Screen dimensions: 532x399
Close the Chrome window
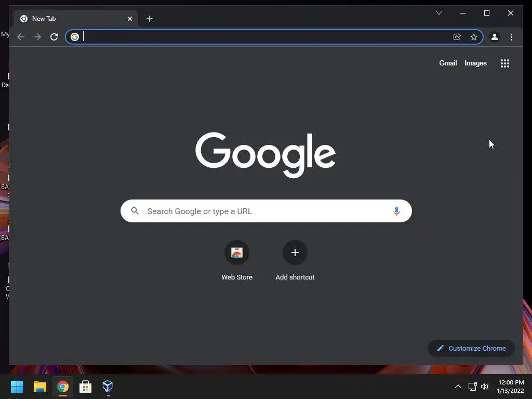510,13
